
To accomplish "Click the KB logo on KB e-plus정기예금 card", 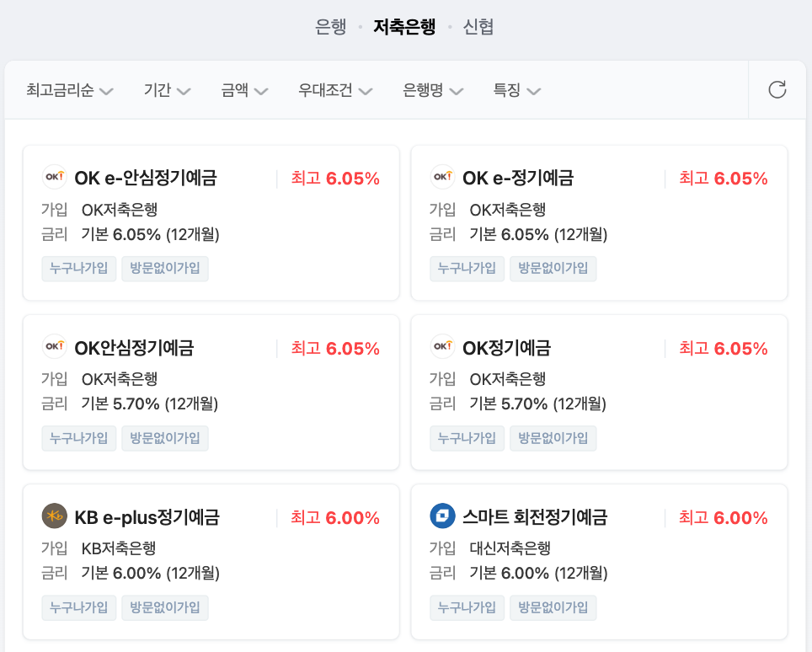I will tap(55, 517).
